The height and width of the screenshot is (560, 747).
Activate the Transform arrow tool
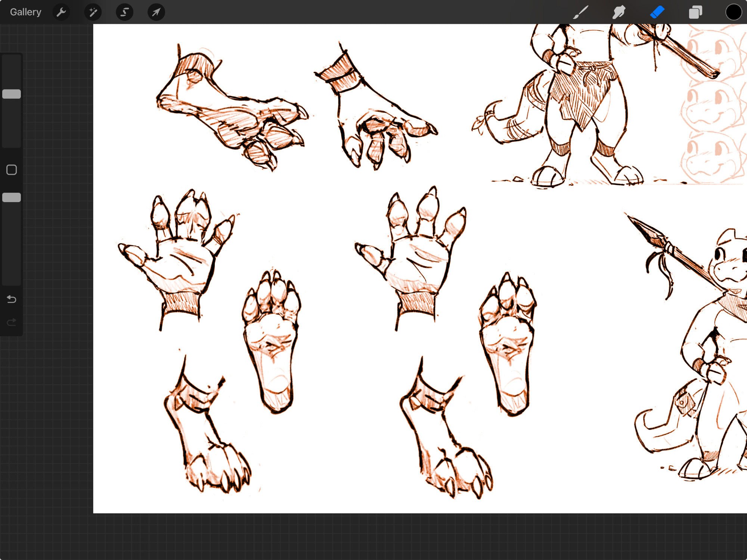(156, 12)
